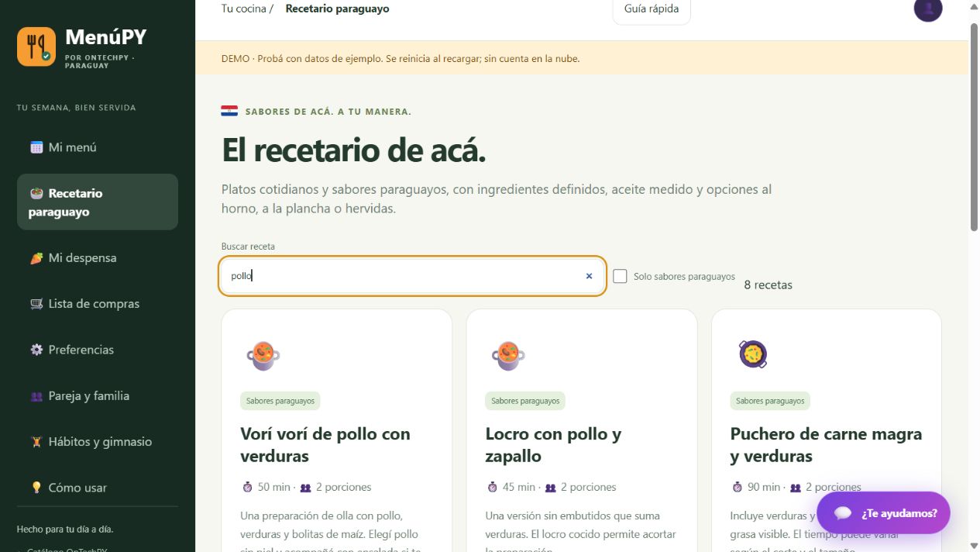Enable Solo sabores paraguayos checkbox

620,276
